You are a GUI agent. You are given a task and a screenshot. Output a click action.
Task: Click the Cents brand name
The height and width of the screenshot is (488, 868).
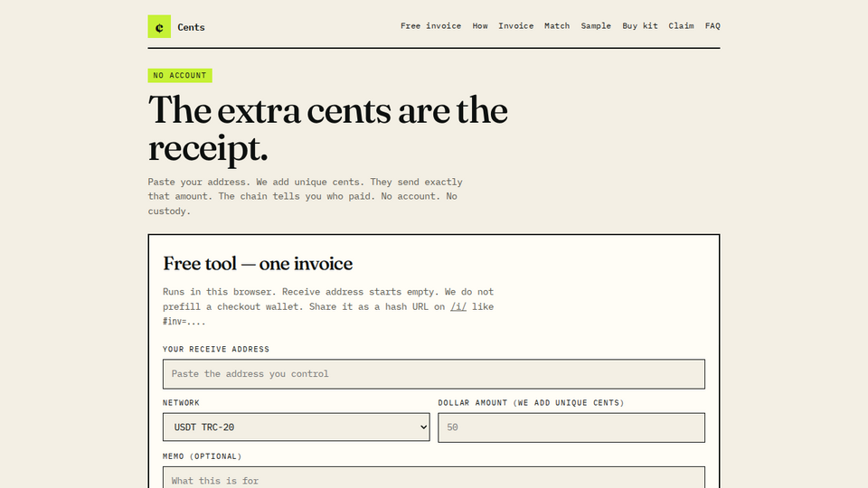191,27
